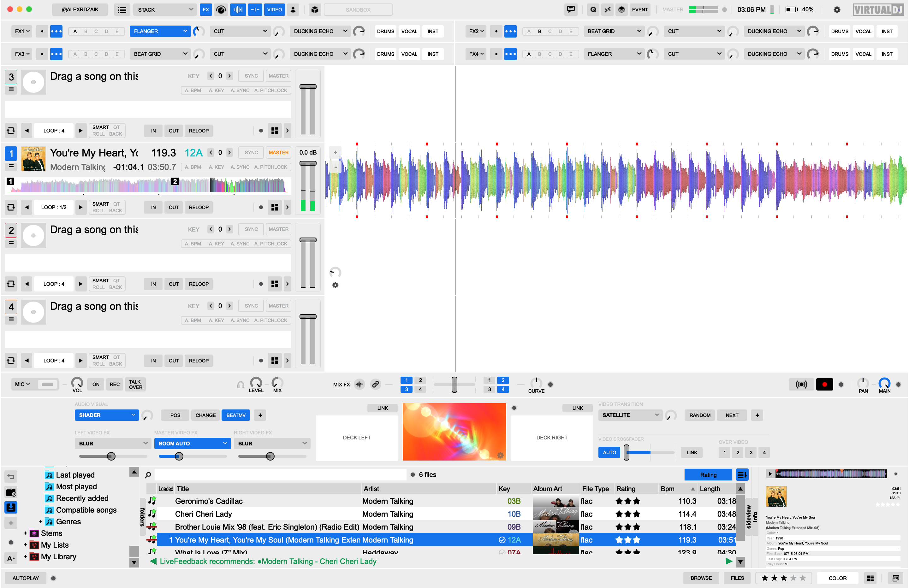Viewport: 909px width, 588px height.
Task: Start recording with the red record button
Action: point(824,384)
